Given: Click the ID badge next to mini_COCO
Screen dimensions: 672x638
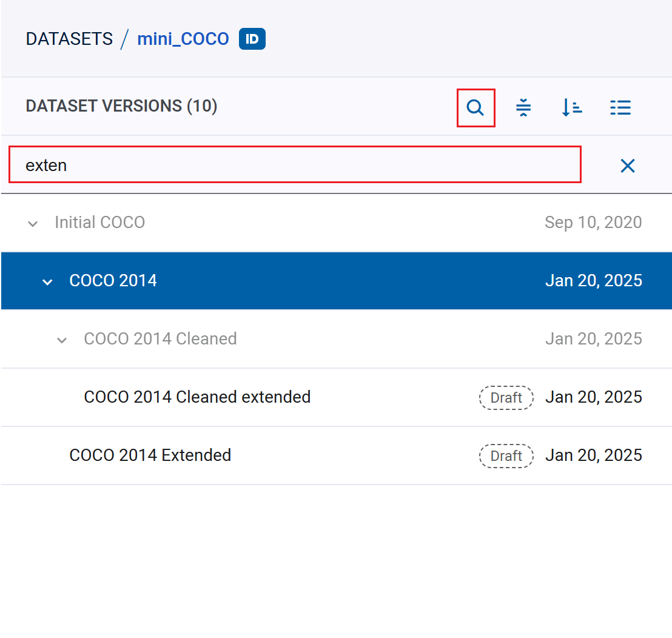Looking at the screenshot, I should pyautogui.click(x=252, y=39).
